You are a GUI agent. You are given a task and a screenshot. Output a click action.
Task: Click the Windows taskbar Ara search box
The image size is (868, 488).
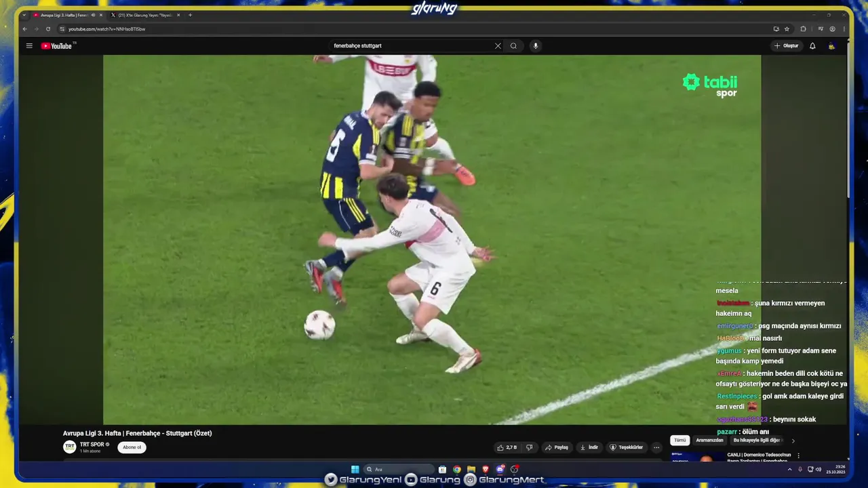pyautogui.click(x=399, y=469)
